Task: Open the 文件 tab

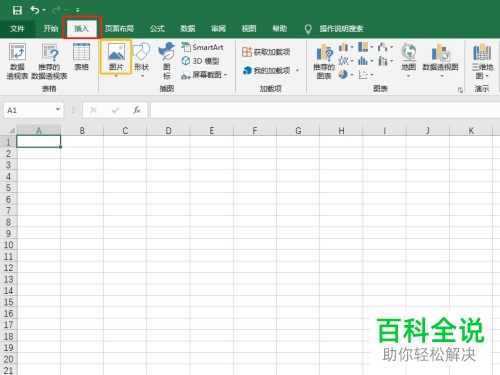Action: point(17,29)
